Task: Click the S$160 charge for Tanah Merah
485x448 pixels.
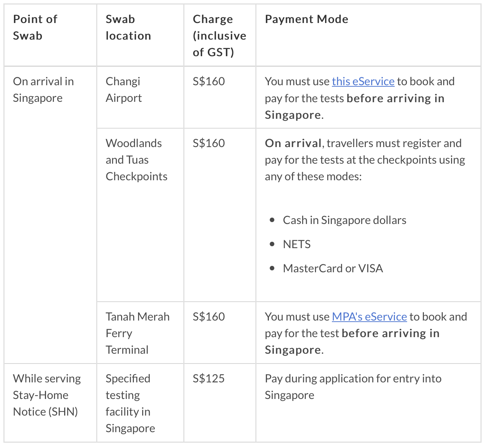Action: pyautogui.click(x=209, y=317)
